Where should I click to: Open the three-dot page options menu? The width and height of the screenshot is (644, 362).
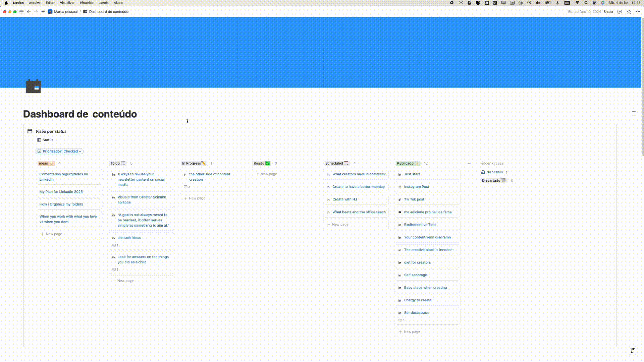point(638,12)
